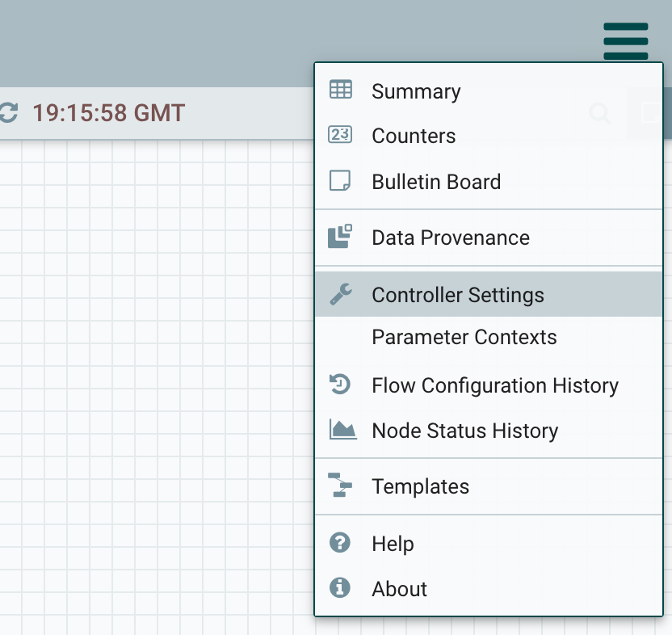The image size is (672, 635).
Task: Click the flow diagram icon beside Templates
Action: 341,486
